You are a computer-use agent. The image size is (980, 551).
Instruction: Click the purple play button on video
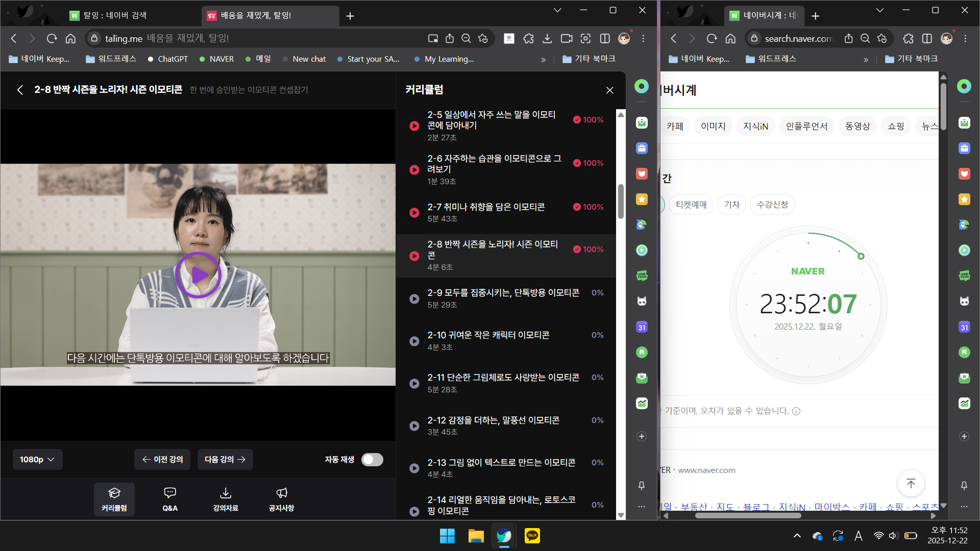click(198, 275)
